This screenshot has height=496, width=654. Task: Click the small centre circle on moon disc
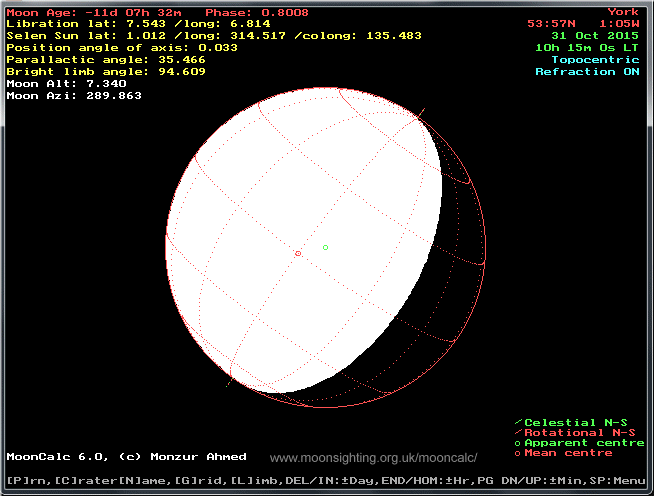click(298, 254)
